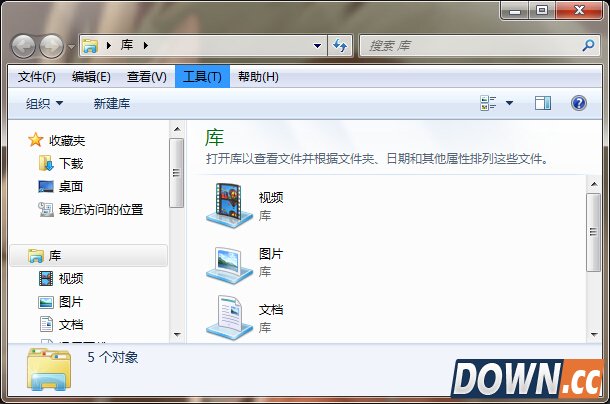Select the 库 breadcrumb in address bar
This screenshot has width=610, height=404.
click(127, 45)
